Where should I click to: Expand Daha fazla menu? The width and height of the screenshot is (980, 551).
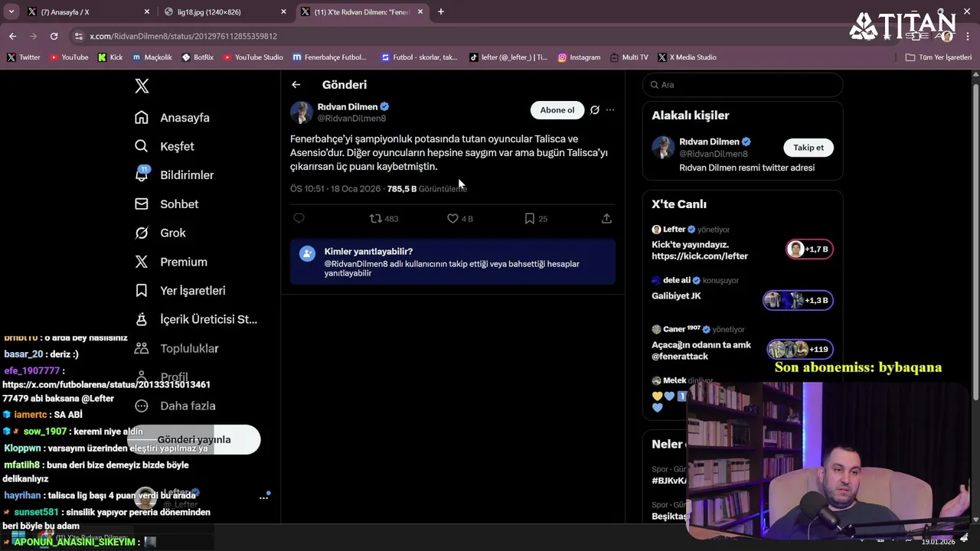pos(175,406)
